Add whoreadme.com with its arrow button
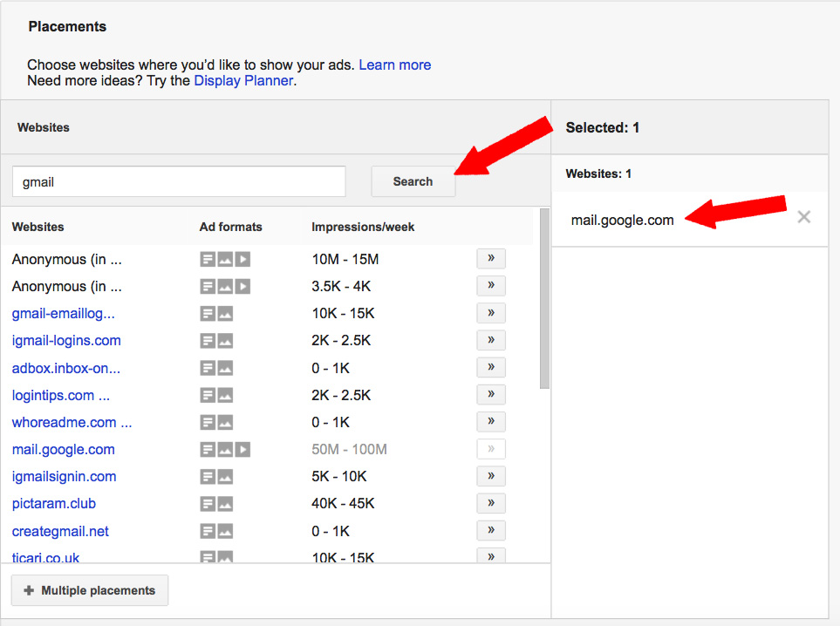This screenshot has width=840, height=626. [x=491, y=421]
